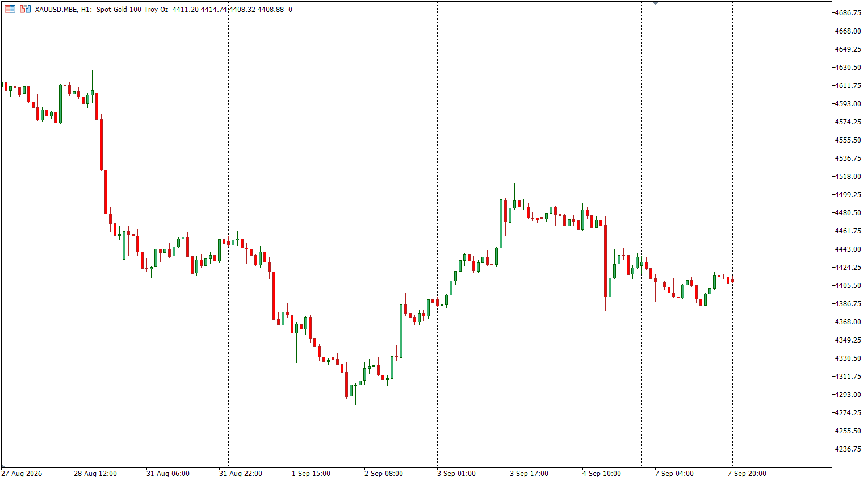Click the 4236.75 price scale label

point(848,449)
